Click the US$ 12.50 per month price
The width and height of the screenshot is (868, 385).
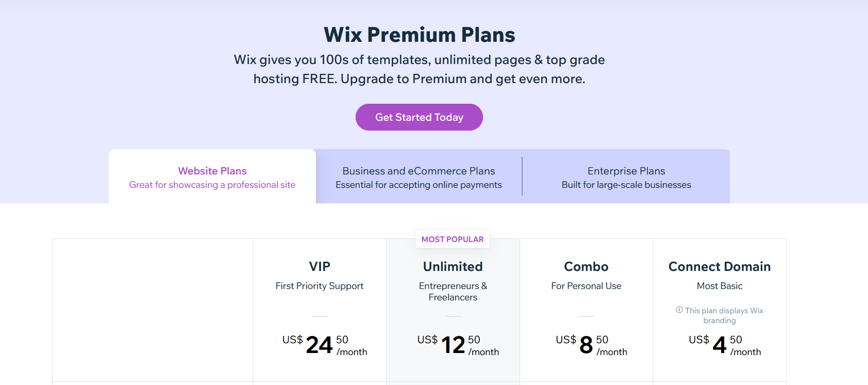(458, 345)
